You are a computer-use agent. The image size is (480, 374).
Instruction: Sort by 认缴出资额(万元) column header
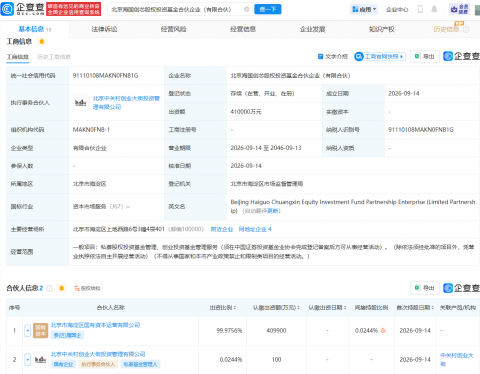pyautogui.click(x=276, y=308)
